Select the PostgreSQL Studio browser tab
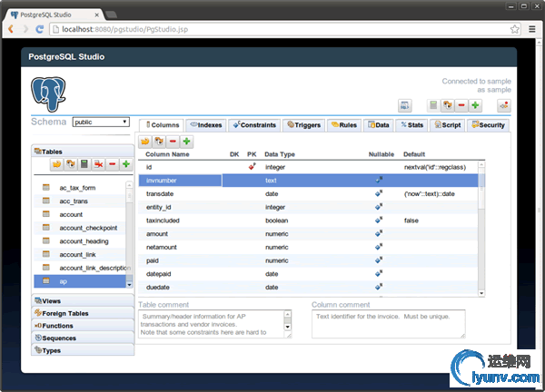Image resolution: width=545 pixels, height=392 pixels. tap(53, 15)
